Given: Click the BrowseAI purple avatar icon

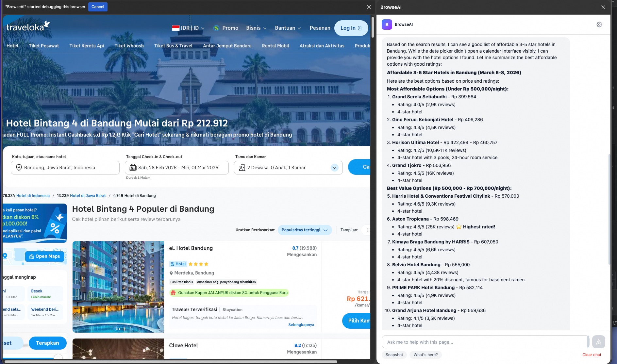Looking at the screenshot, I should pos(387,25).
